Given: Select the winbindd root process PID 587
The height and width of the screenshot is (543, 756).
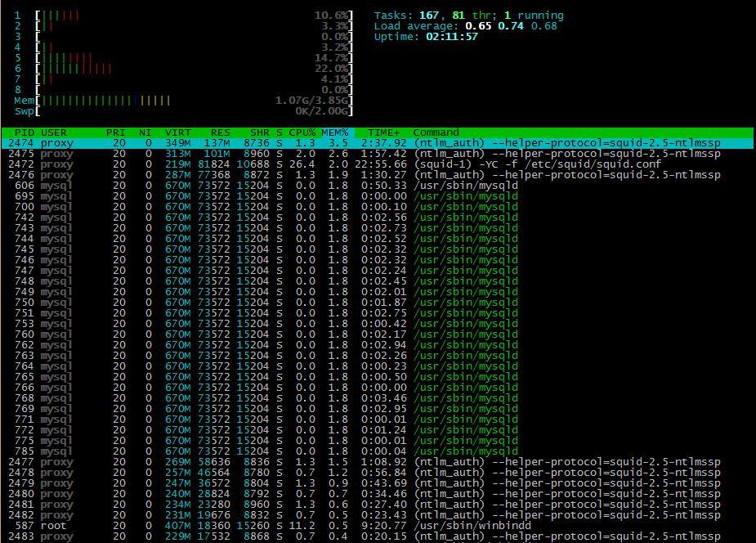Looking at the screenshot, I should 378,525.
